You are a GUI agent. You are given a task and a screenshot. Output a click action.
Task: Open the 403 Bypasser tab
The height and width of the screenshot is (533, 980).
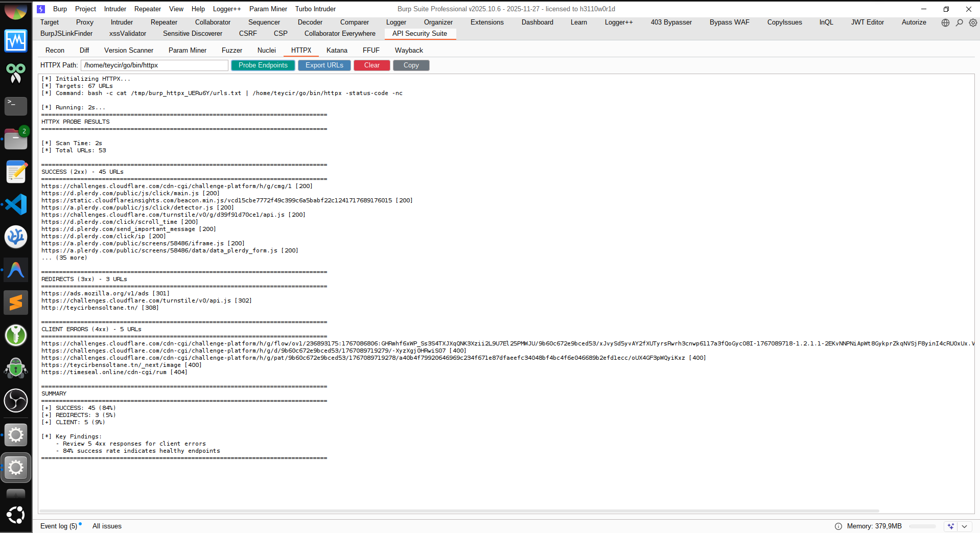pos(671,22)
